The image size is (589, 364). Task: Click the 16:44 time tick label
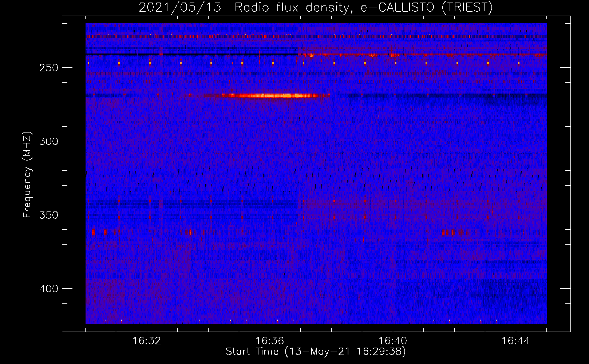[516, 341]
